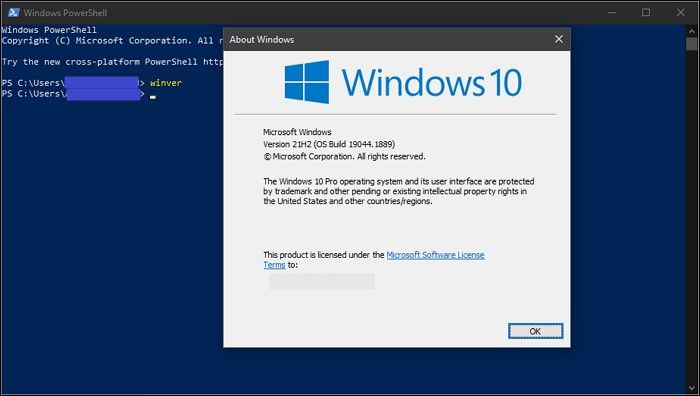Click the PowerShell scrollbar down arrow
Viewport: 700px width, 396px height.
coord(692,388)
